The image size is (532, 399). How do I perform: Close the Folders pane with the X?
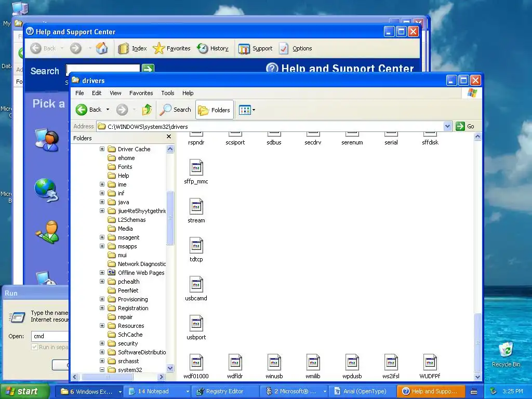click(x=169, y=137)
